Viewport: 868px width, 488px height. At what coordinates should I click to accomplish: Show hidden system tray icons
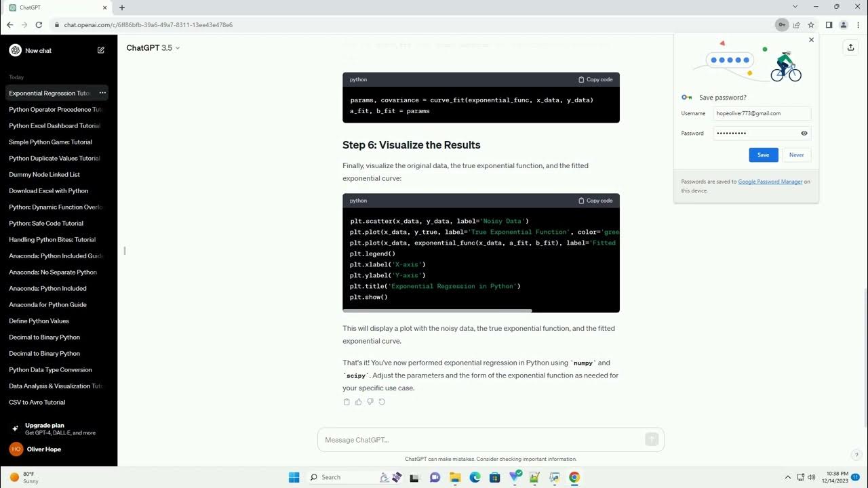click(x=787, y=477)
